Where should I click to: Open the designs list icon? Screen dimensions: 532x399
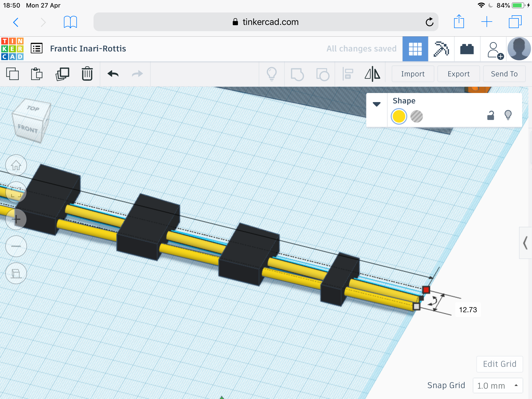37,49
